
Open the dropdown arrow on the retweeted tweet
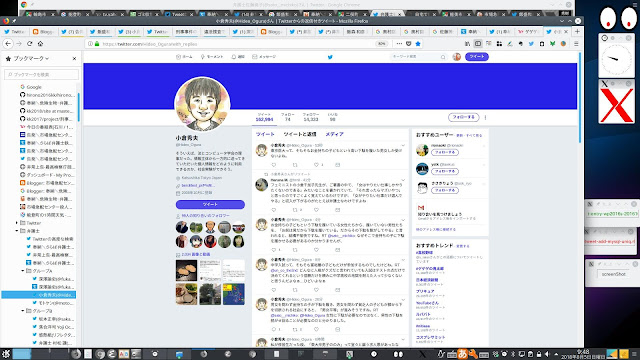point(403,180)
